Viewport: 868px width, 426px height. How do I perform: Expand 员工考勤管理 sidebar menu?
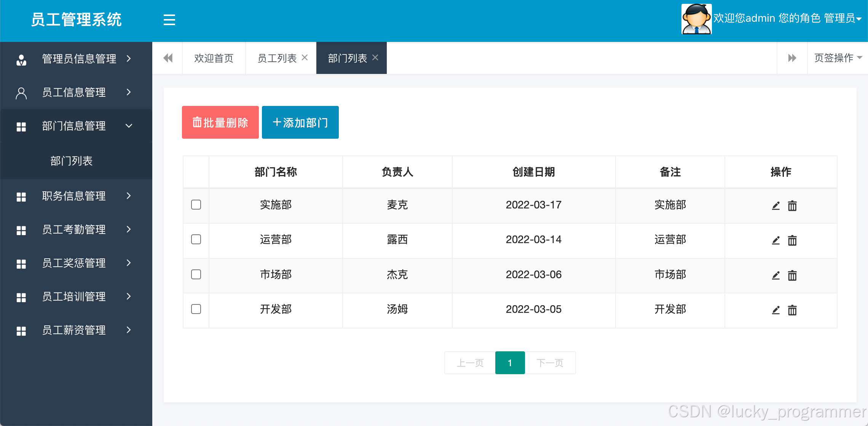pyautogui.click(x=74, y=229)
